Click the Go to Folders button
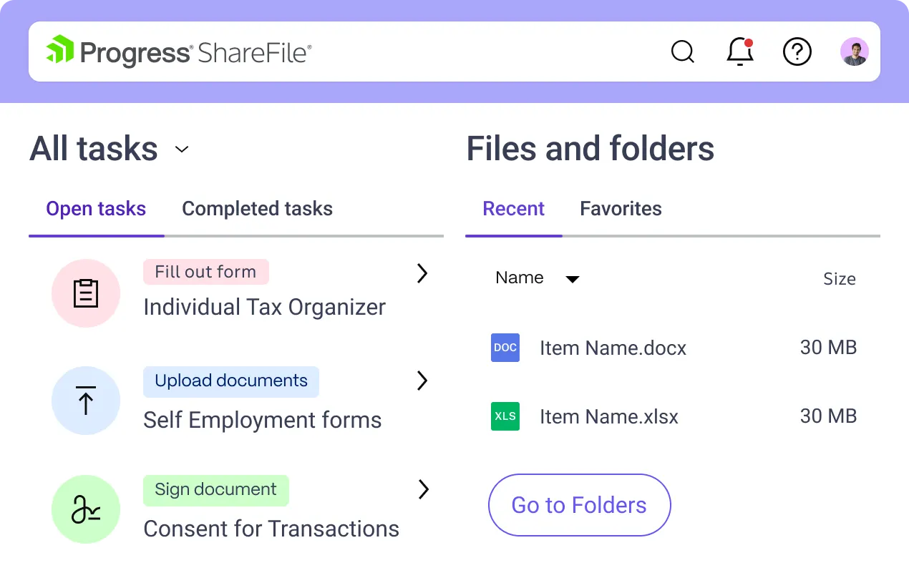Viewport: 909px width, 588px height. pos(579,505)
